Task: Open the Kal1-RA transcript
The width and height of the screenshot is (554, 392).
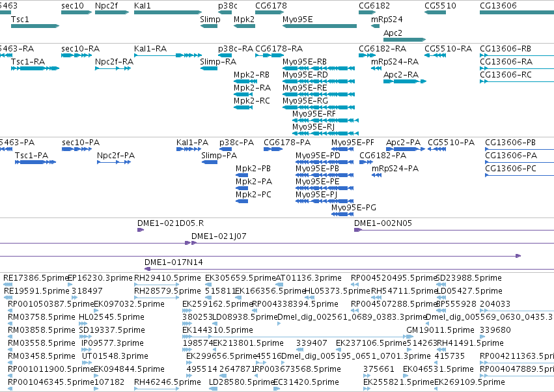Action: (x=168, y=55)
